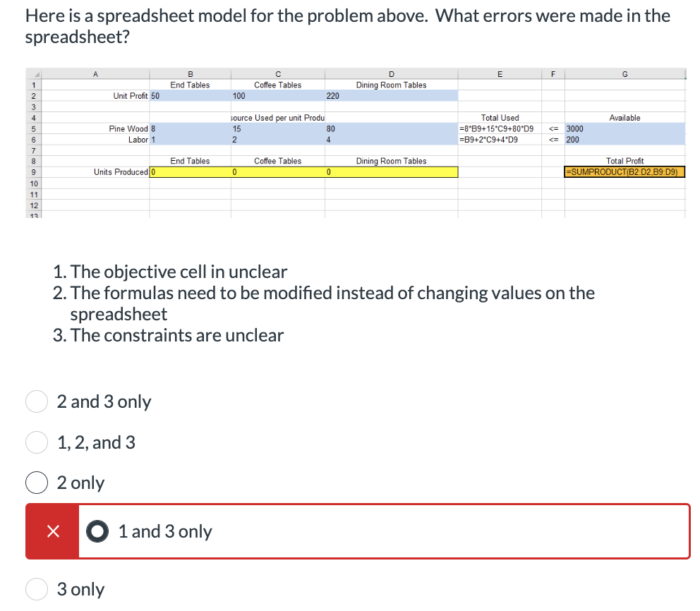Select the '2 only' answer option
This screenshot has height=611, width=700.
coord(37,483)
